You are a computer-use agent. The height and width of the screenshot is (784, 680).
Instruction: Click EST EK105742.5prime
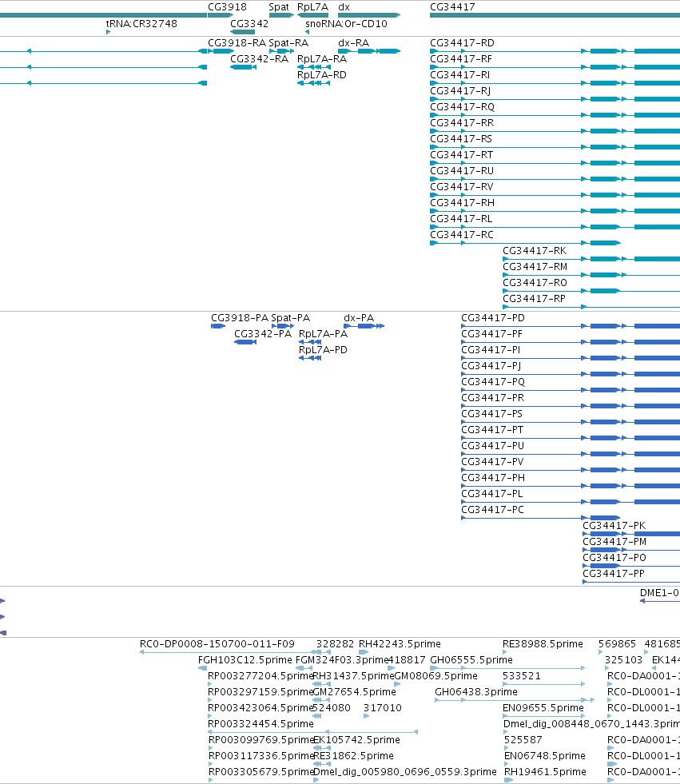point(356,740)
